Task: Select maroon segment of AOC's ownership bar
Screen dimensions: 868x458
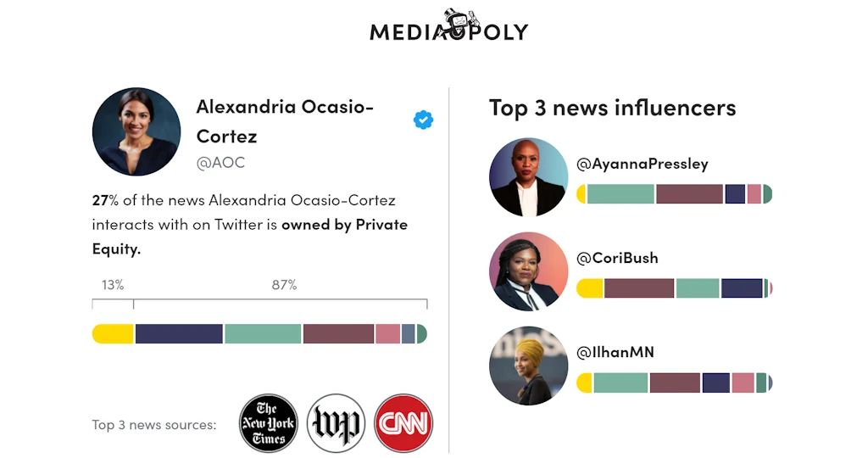Action: pyautogui.click(x=338, y=333)
